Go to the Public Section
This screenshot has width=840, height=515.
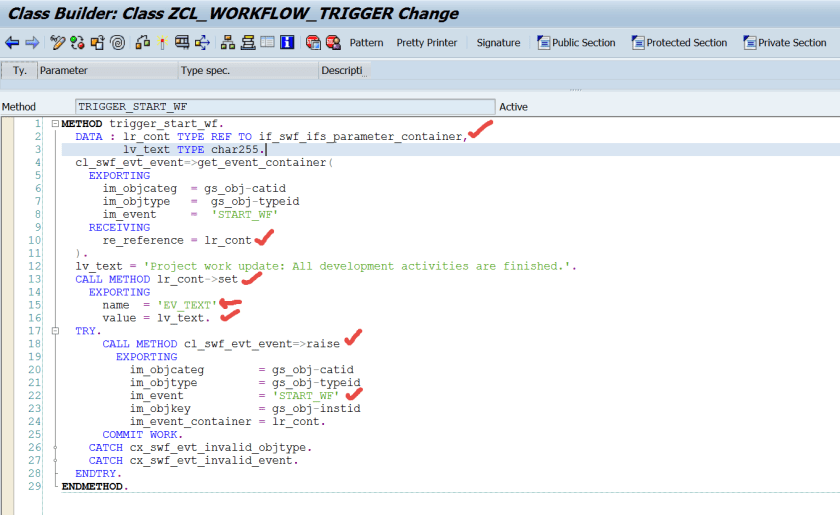577,43
